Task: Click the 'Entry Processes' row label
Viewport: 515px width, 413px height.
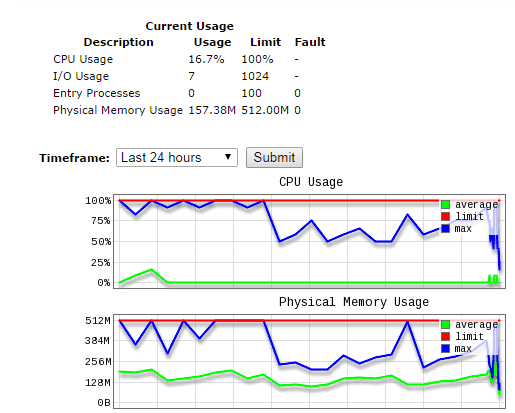Action: [x=97, y=93]
